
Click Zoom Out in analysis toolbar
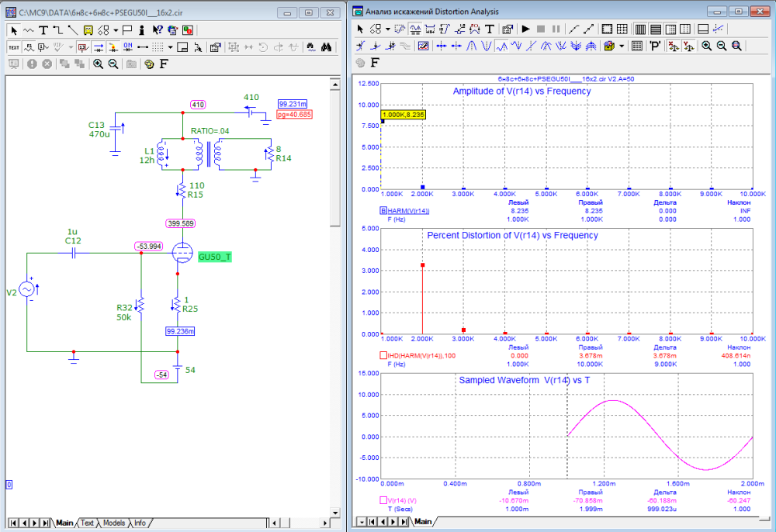(x=722, y=47)
